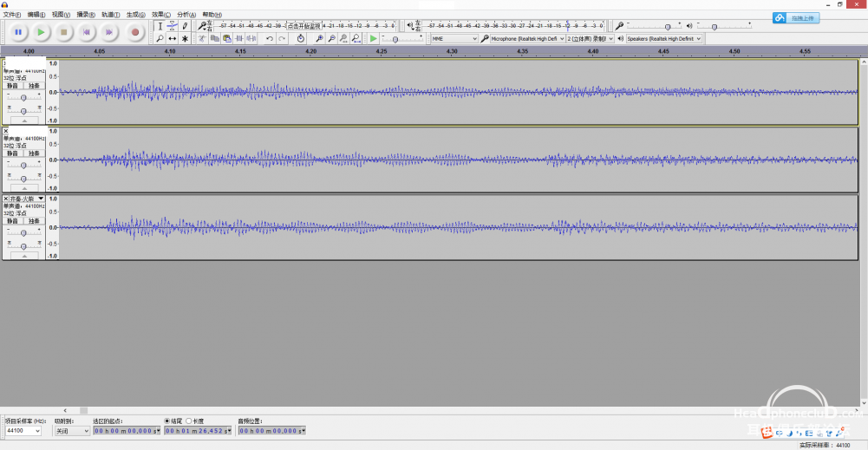Click the Paste icon in edit toolbar

click(227, 39)
